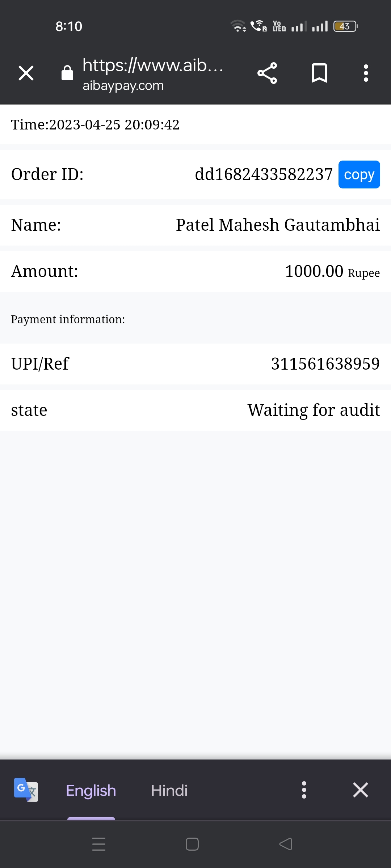Image resolution: width=391 pixels, height=868 pixels.
Task: Close the browser custom tab
Action: (26, 73)
